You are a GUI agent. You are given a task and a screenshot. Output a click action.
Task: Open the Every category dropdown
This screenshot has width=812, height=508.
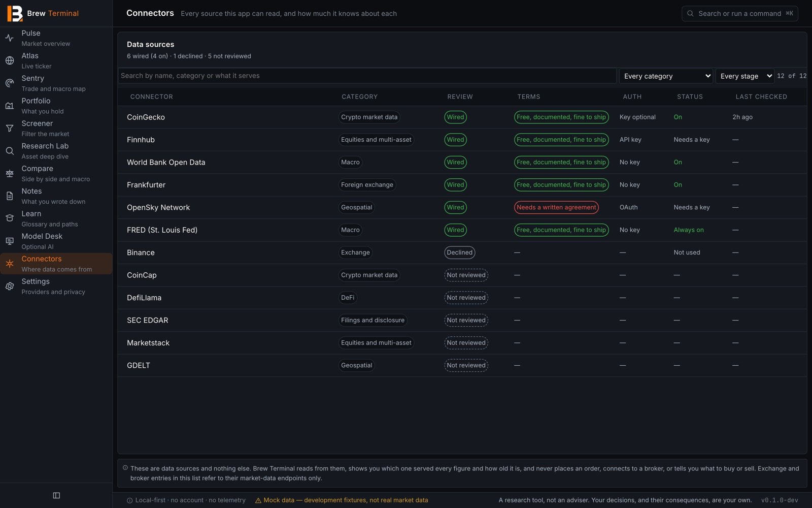[666, 76]
